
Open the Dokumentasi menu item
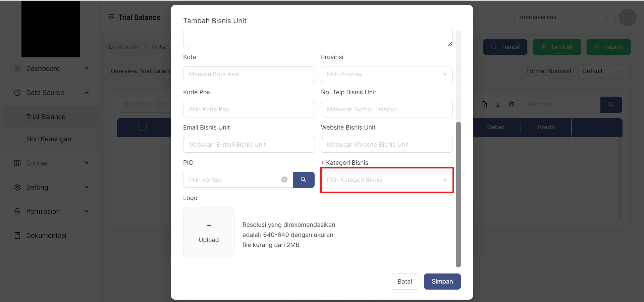pyautogui.click(x=46, y=236)
